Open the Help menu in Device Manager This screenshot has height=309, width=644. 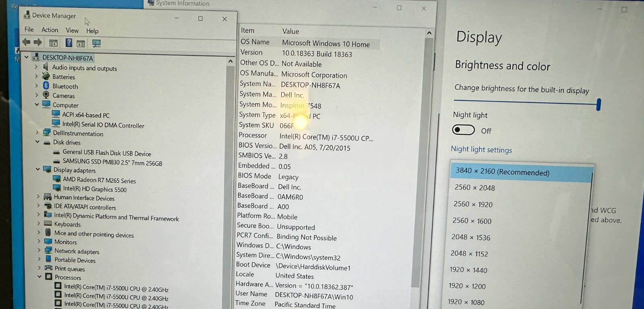(92, 31)
